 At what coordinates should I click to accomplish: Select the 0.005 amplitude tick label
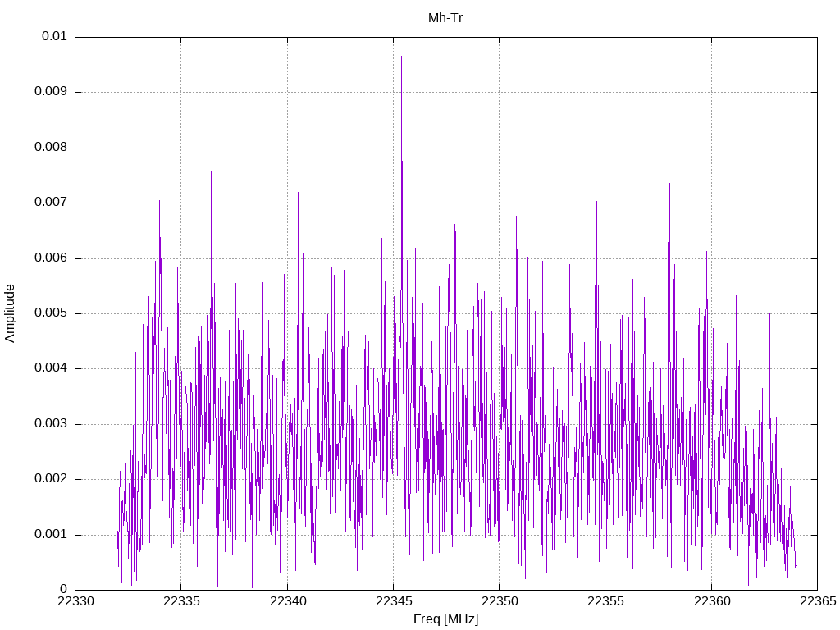tap(50, 313)
